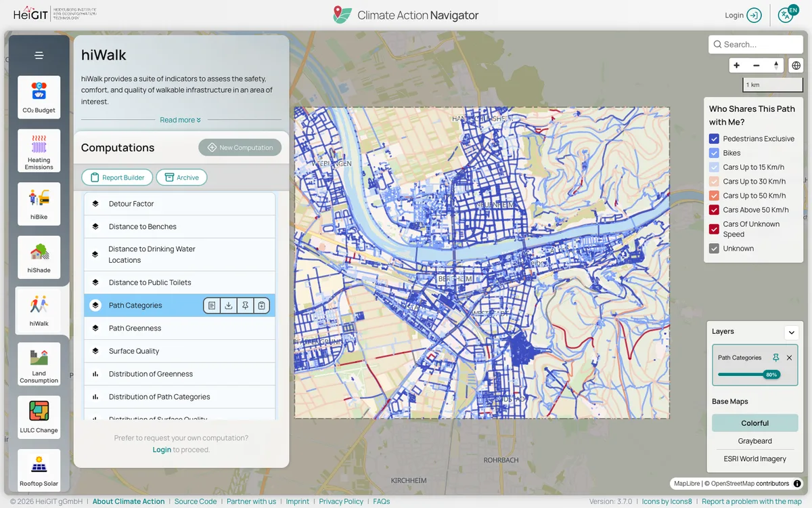Open About Climate Action footer link

(129, 502)
